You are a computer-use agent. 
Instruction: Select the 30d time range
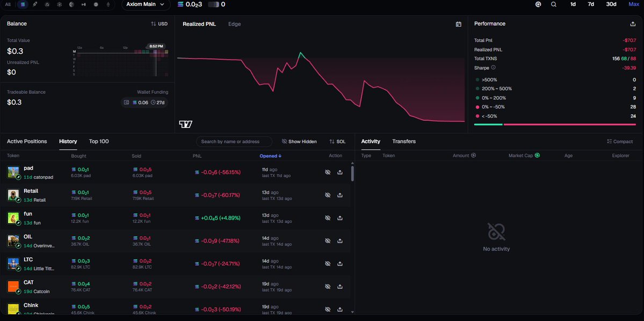[x=611, y=4]
